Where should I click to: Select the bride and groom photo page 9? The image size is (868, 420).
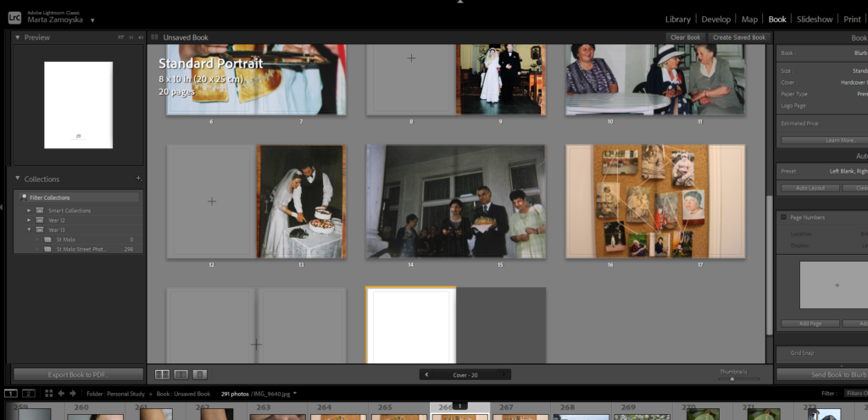pyautogui.click(x=500, y=80)
